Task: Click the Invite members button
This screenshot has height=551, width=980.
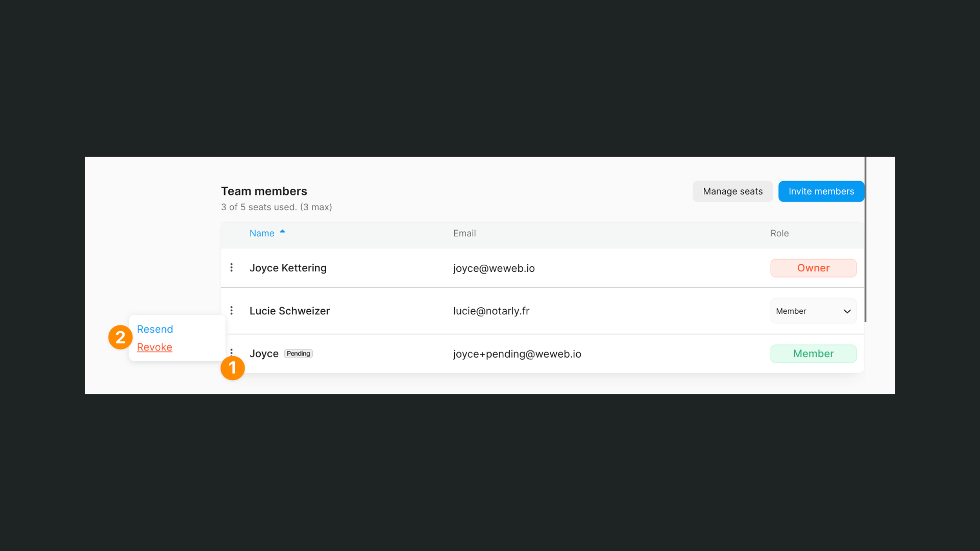Action: click(821, 191)
